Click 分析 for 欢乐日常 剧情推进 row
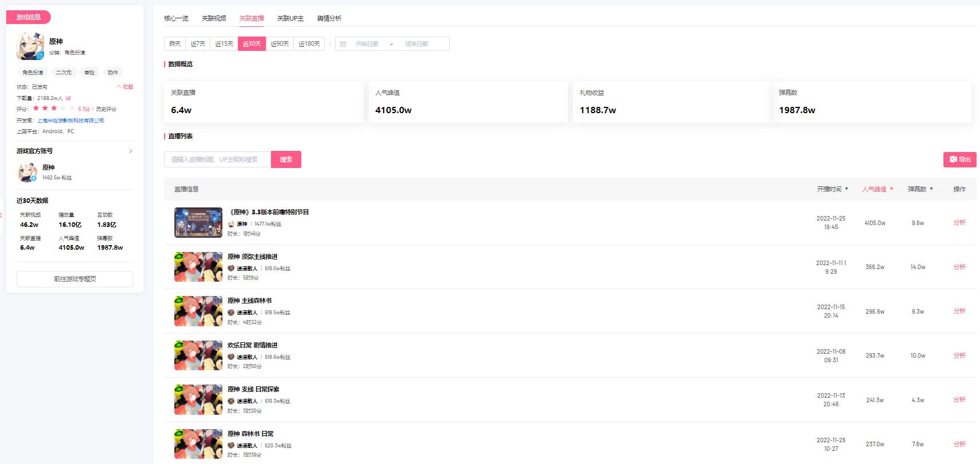Image resolution: width=980 pixels, height=464 pixels. 959,355
